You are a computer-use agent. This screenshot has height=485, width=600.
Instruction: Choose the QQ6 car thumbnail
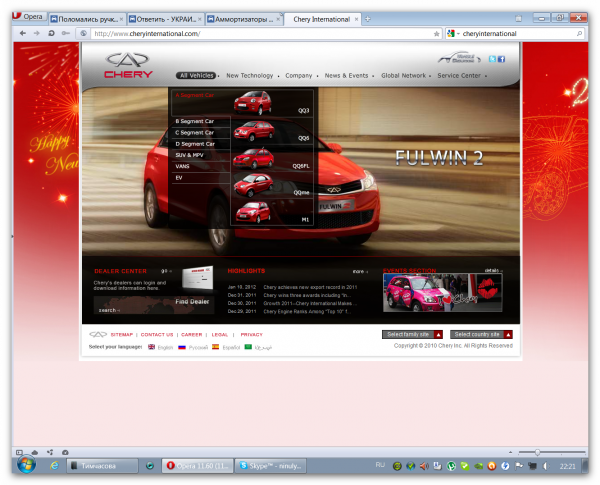254,131
